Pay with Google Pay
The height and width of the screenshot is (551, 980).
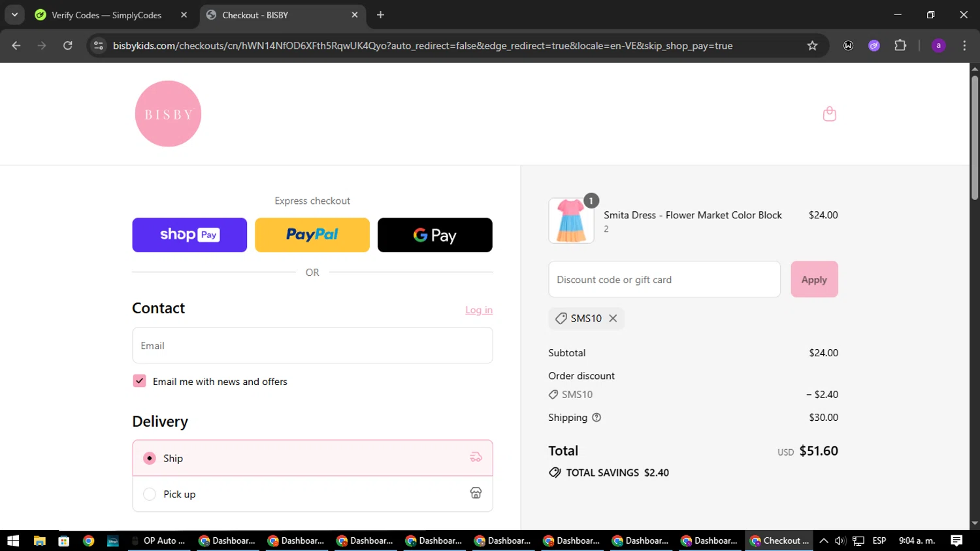pyautogui.click(x=435, y=235)
